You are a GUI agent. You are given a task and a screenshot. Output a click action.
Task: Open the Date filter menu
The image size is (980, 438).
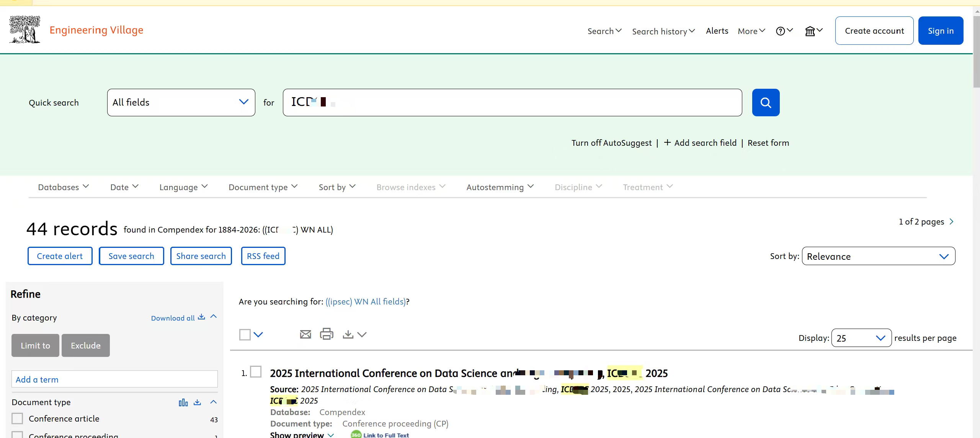(124, 187)
